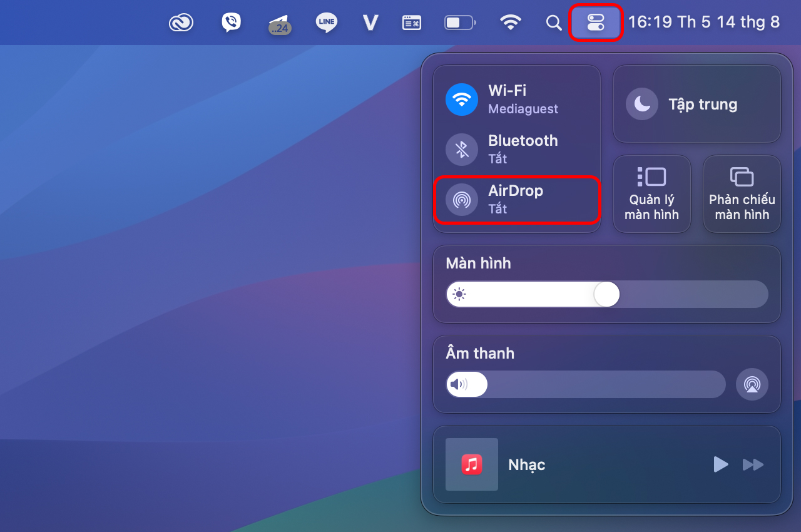Click the V app menu bar icon
Screen dimensions: 801x532
tap(370, 23)
